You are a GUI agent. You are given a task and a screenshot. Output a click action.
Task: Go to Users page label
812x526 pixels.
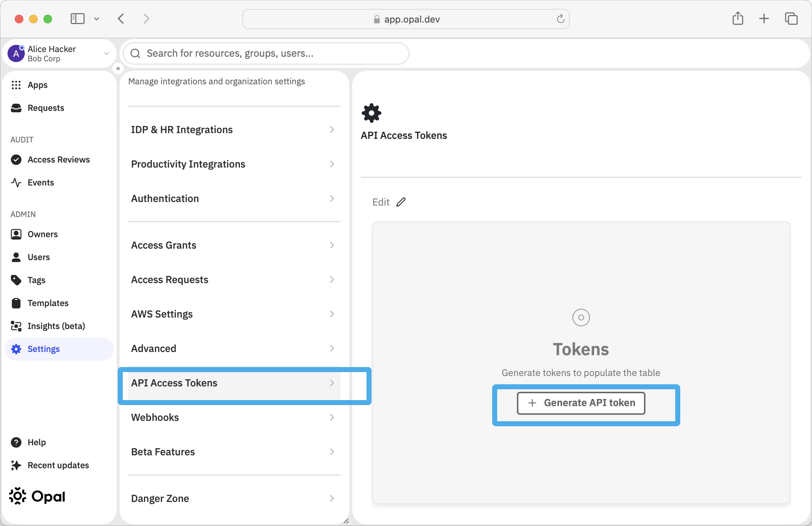click(x=39, y=257)
